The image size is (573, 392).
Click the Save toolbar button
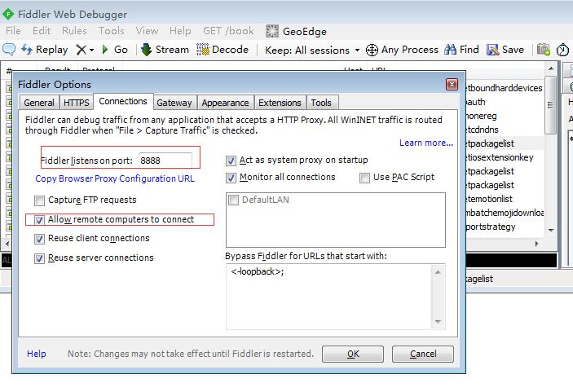(x=505, y=50)
